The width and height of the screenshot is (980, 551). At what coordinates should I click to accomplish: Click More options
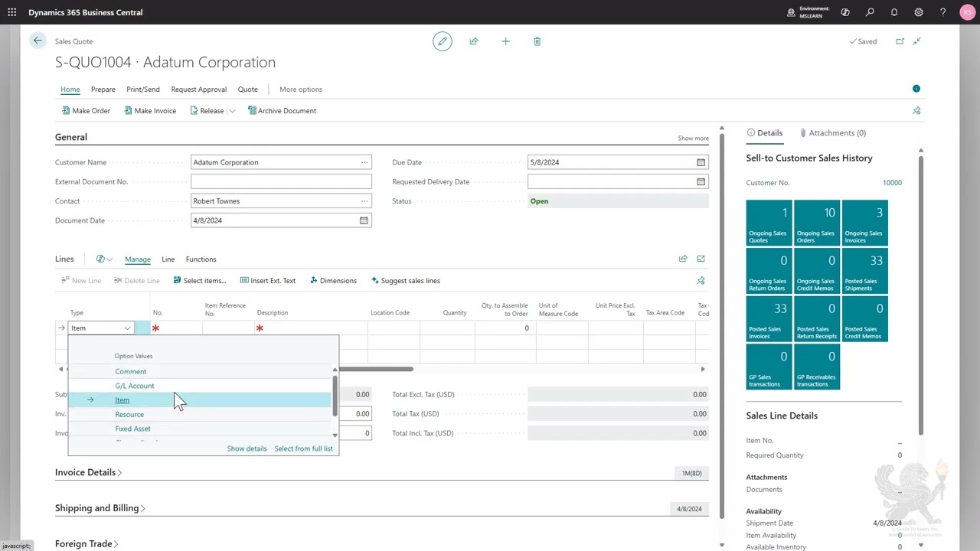click(x=301, y=90)
